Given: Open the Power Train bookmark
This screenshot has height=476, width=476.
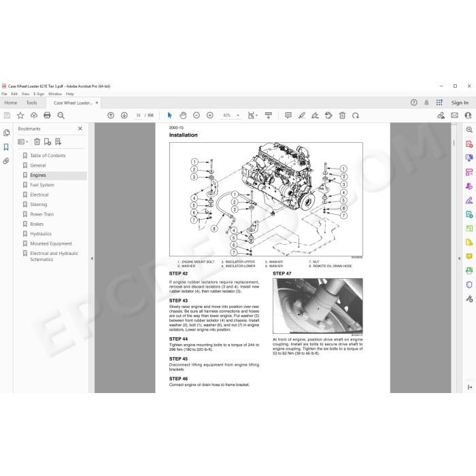Looking at the screenshot, I should pos(42,214).
